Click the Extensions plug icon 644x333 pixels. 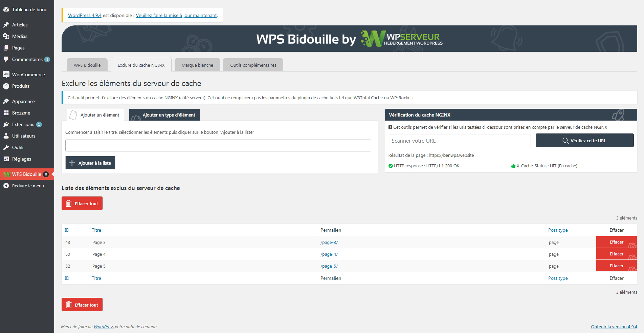pyautogui.click(x=6, y=124)
